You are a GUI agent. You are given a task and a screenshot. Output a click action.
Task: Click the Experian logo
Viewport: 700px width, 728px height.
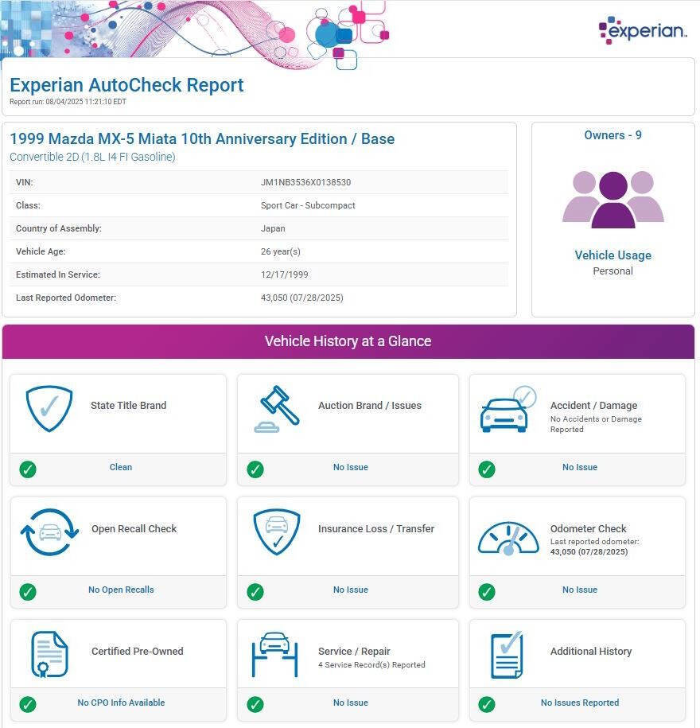[x=642, y=30]
